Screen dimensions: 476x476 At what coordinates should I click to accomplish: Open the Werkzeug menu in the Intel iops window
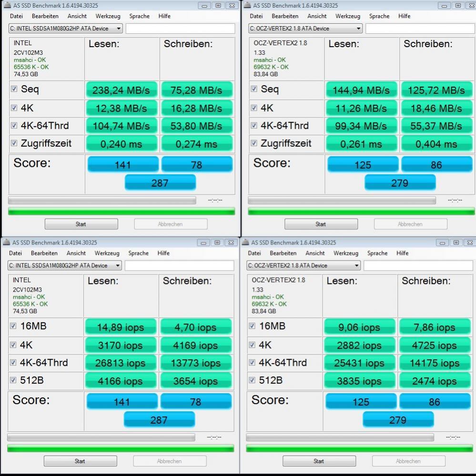pyautogui.click(x=107, y=253)
